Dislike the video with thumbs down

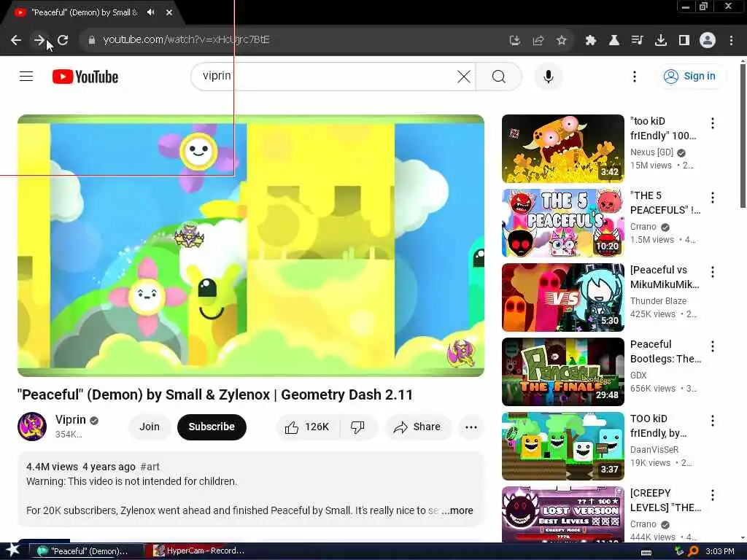(x=357, y=427)
